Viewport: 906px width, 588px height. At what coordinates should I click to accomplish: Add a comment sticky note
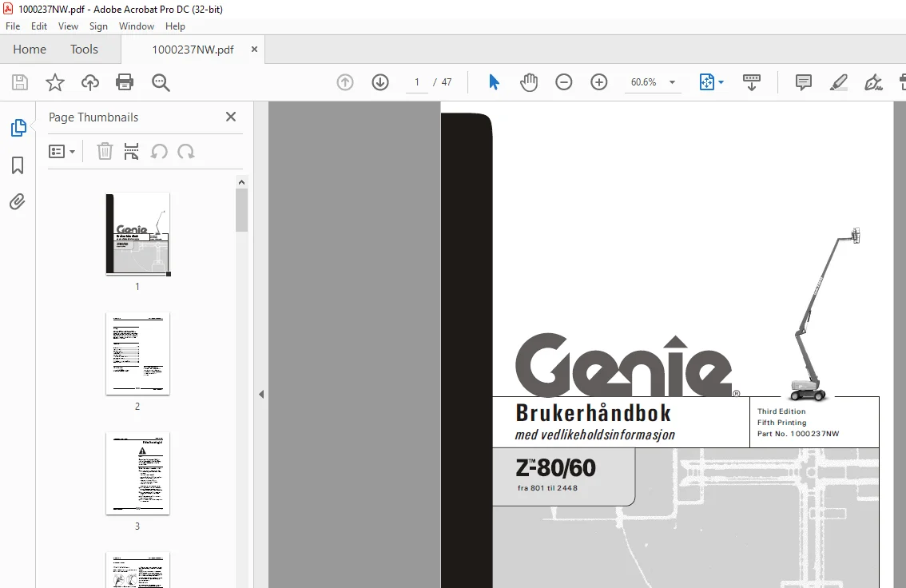click(x=803, y=82)
